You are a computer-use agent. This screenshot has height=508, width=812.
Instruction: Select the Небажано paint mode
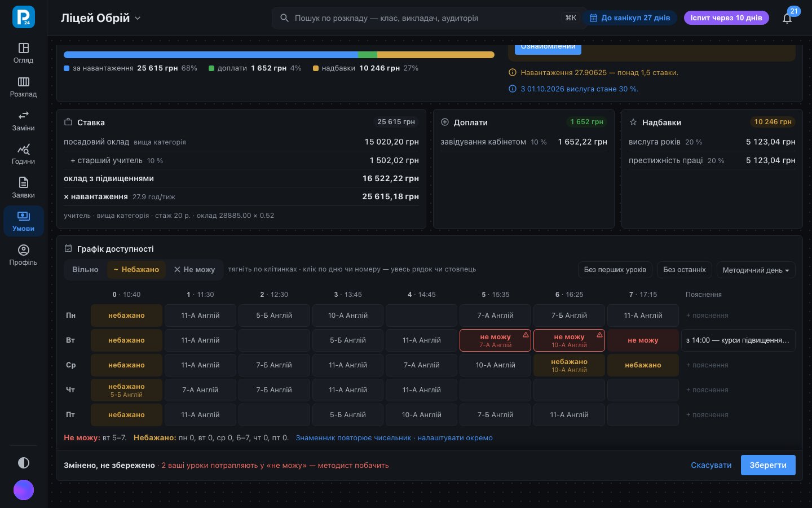[136, 270]
